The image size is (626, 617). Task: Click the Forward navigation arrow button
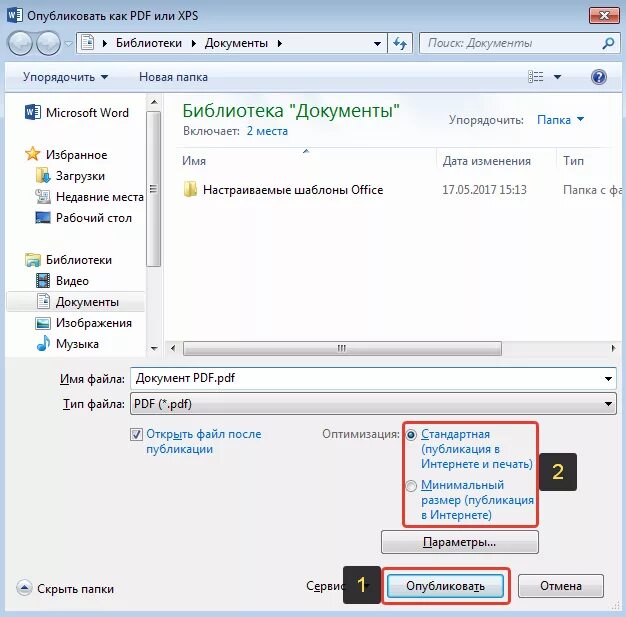[x=48, y=43]
